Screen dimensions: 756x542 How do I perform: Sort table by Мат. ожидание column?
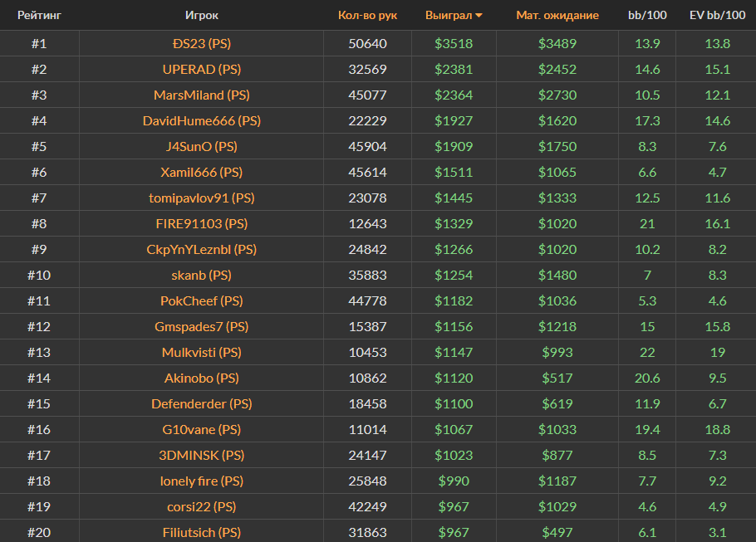coord(557,15)
